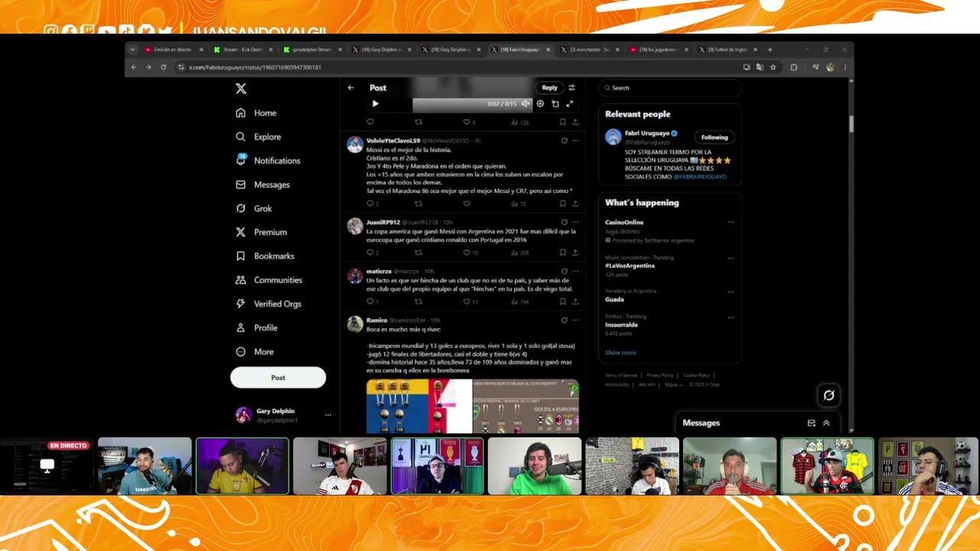980x551 pixels.
Task: Open the @FABRIURUGUAYO link in the bio
Action: click(700, 177)
